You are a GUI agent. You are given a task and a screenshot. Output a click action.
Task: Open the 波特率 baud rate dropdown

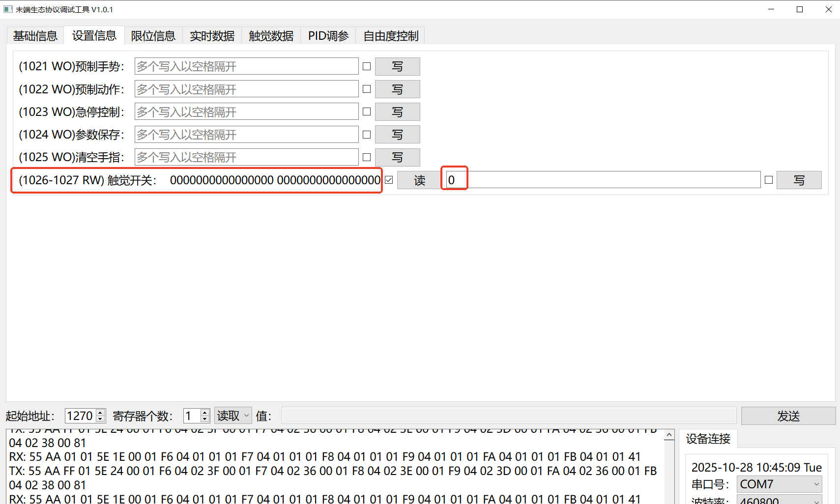tap(779, 500)
